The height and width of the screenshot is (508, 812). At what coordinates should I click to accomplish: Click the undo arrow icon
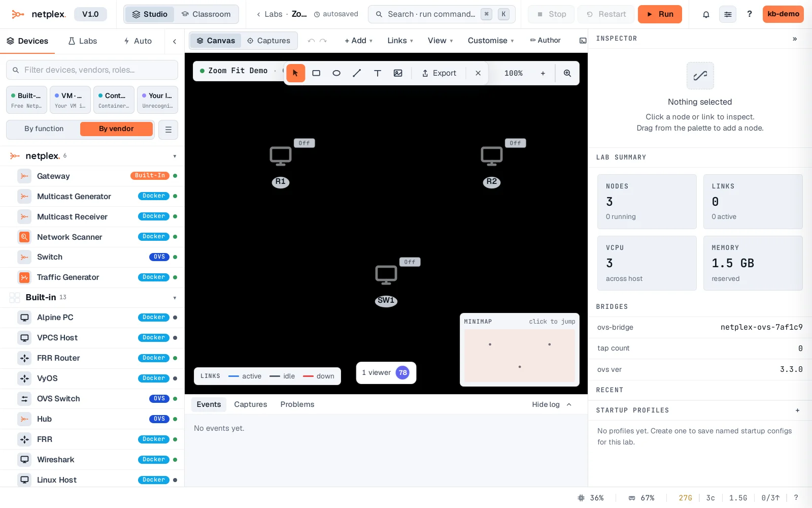tap(311, 41)
